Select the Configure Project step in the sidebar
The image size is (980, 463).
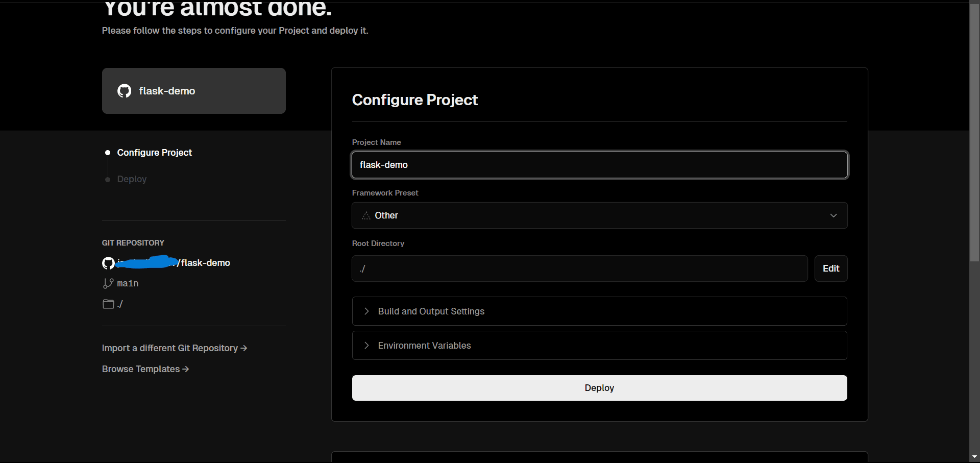[x=154, y=152]
